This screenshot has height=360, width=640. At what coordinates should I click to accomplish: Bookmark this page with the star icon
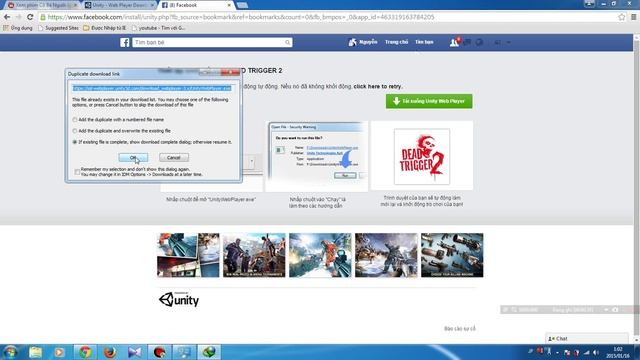[x=622, y=17]
